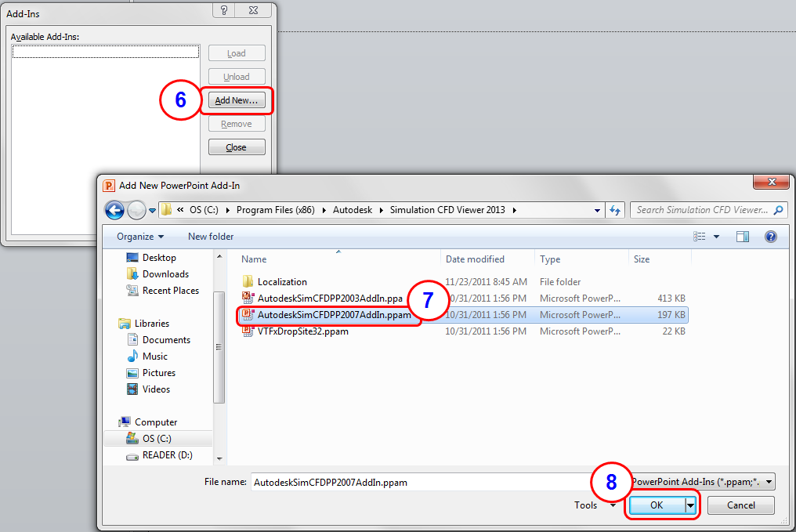Image resolution: width=796 pixels, height=532 pixels.
Task: Click the Back arrow navigation button
Action: [114, 210]
